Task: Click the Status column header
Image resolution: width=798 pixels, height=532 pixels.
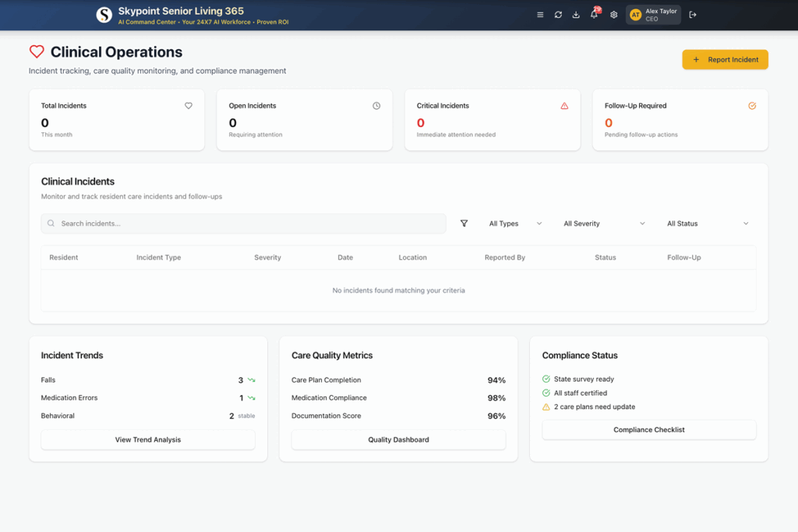Action: click(x=605, y=257)
